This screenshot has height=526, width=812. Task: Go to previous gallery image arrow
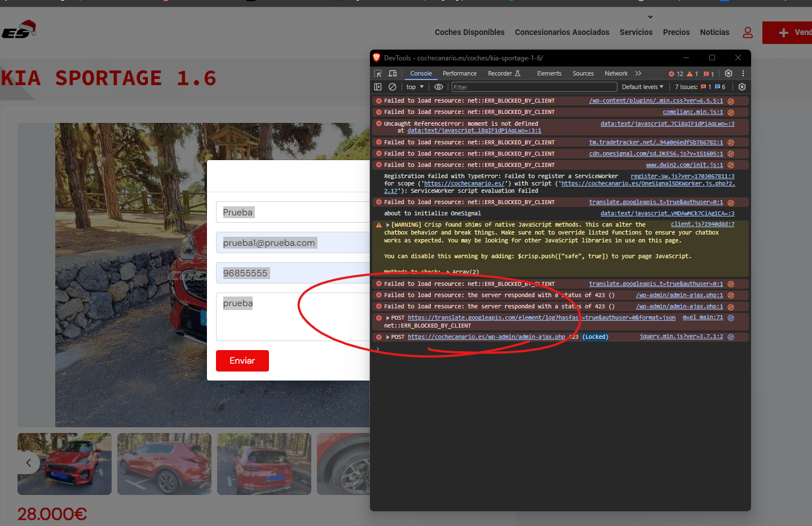pos(28,463)
